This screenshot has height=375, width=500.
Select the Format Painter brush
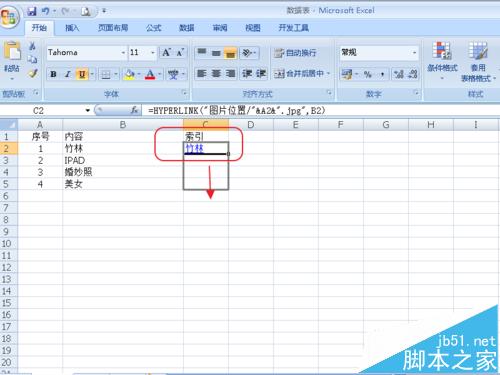pyautogui.click(x=32, y=73)
